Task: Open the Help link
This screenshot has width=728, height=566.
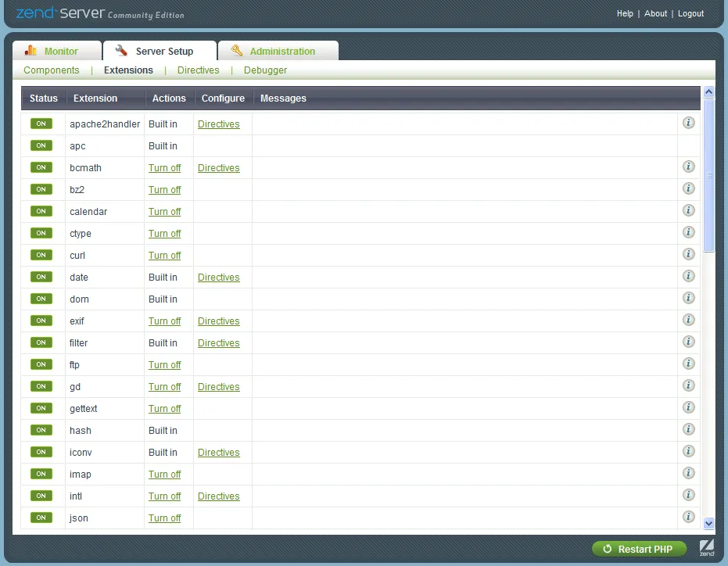Action: pos(625,13)
